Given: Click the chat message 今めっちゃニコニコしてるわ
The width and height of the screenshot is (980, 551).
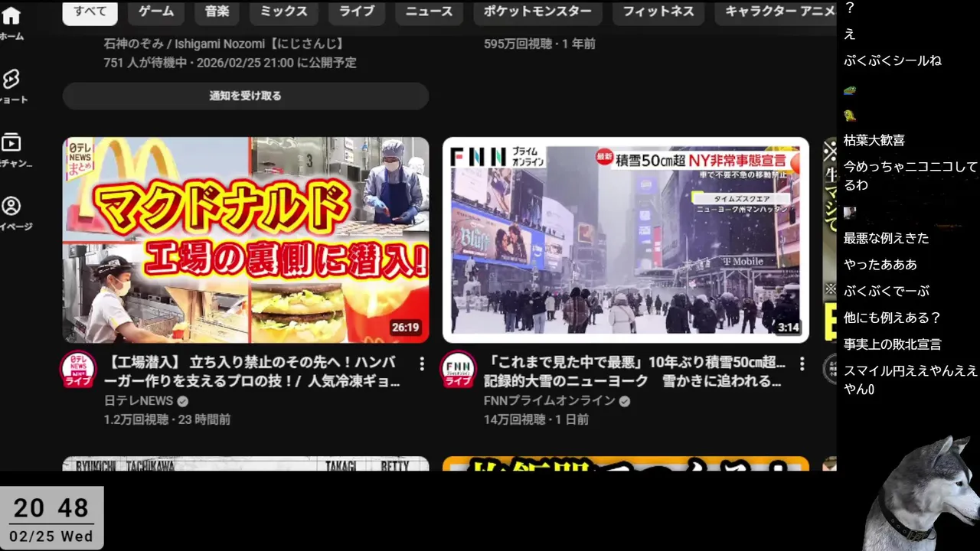Looking at the screenshot, I should coord(910,175).
